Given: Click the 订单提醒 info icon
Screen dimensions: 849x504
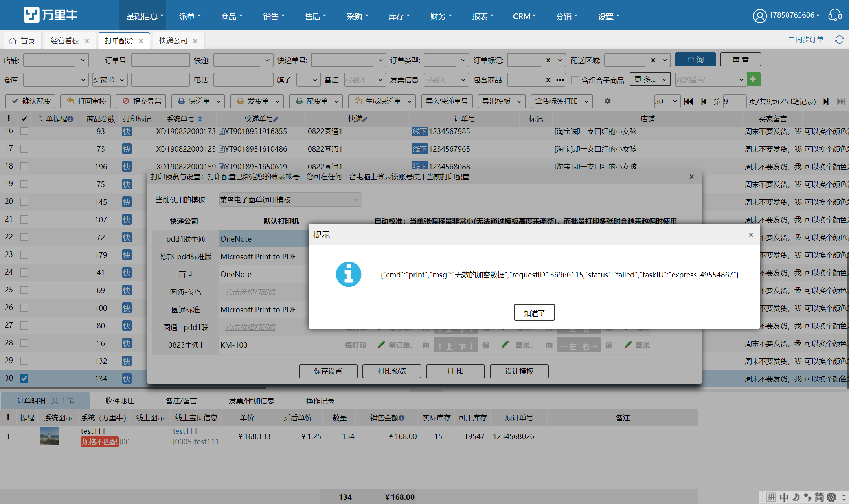Looking at the screenshot, I should 70,119.
